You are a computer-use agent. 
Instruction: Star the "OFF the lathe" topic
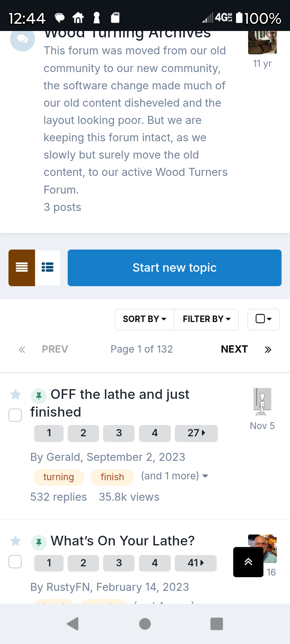click(15, 394)
